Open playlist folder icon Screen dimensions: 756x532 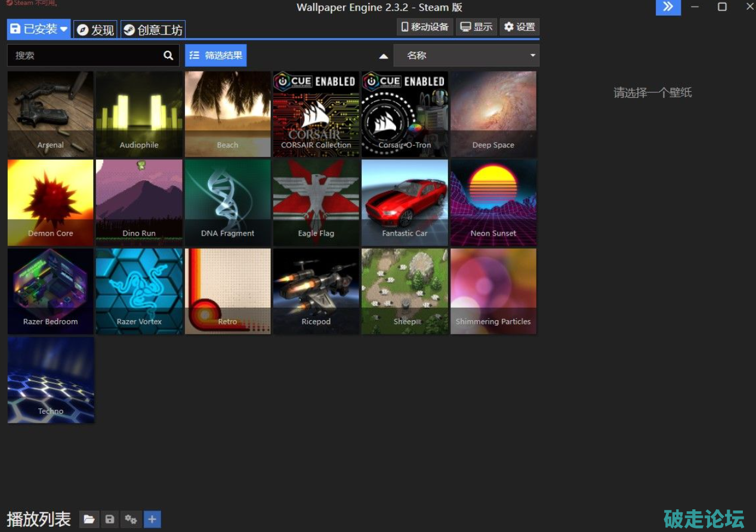point(89,519)
